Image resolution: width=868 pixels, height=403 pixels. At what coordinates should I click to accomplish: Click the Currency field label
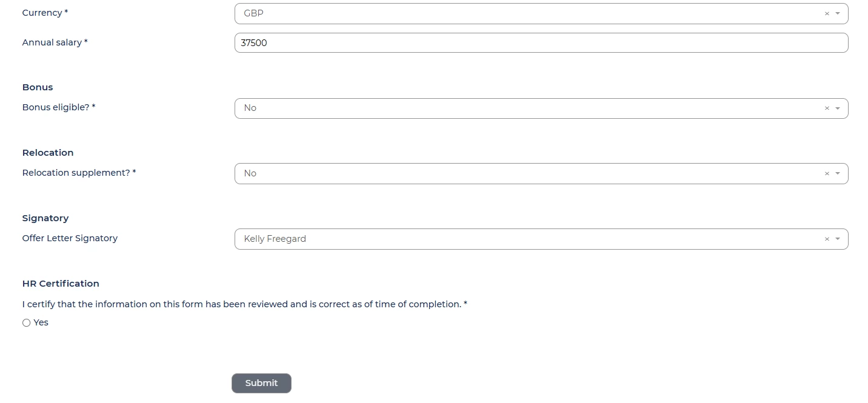pos(45,13)
